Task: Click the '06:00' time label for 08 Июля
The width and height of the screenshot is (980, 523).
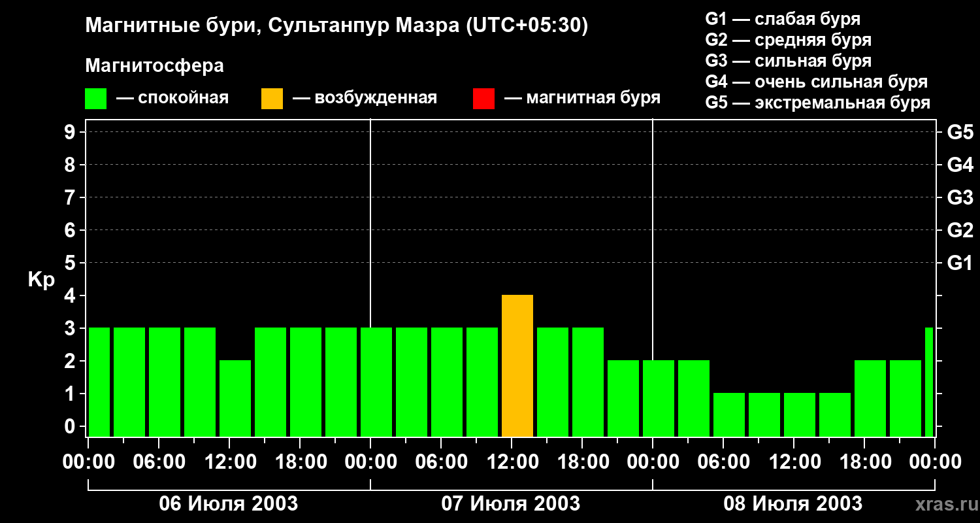Action: [x=723, y=462]
